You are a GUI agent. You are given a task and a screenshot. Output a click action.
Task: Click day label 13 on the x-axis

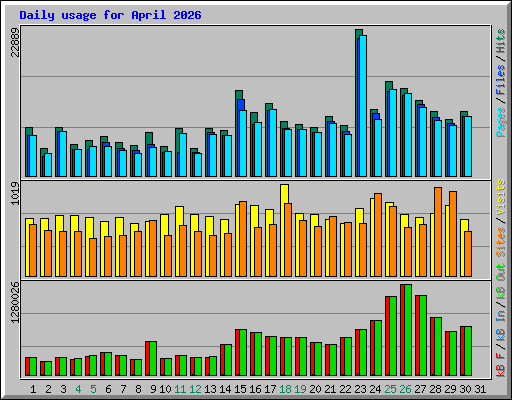coord(210,389)
